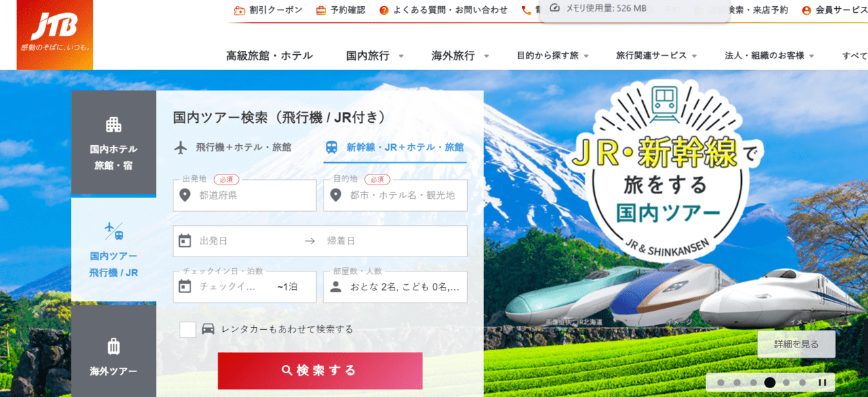Pause the banner slideshow

click(x=822, y=383)
